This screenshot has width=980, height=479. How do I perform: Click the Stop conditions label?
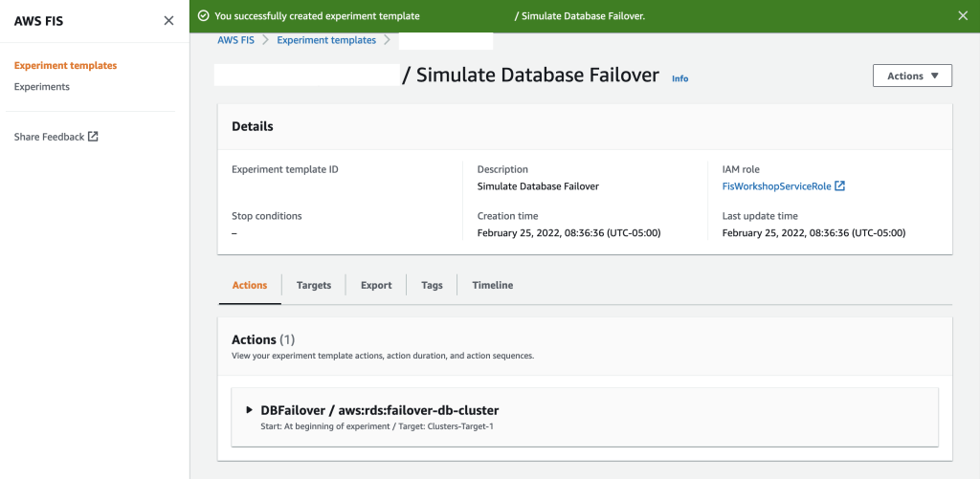click(x=267, y=216)
